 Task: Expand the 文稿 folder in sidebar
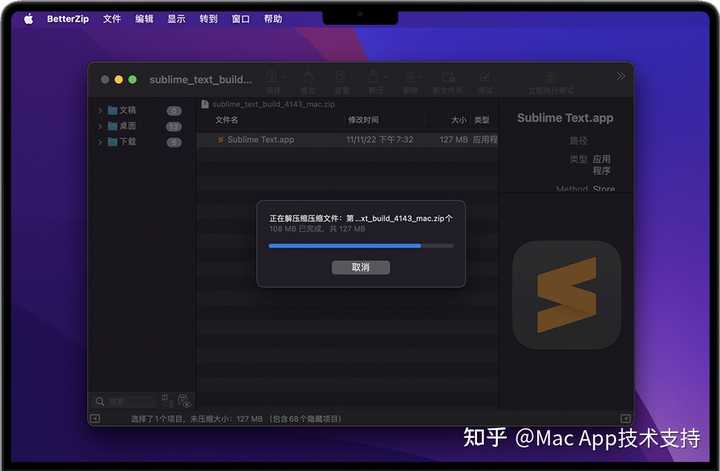(100, 110)
